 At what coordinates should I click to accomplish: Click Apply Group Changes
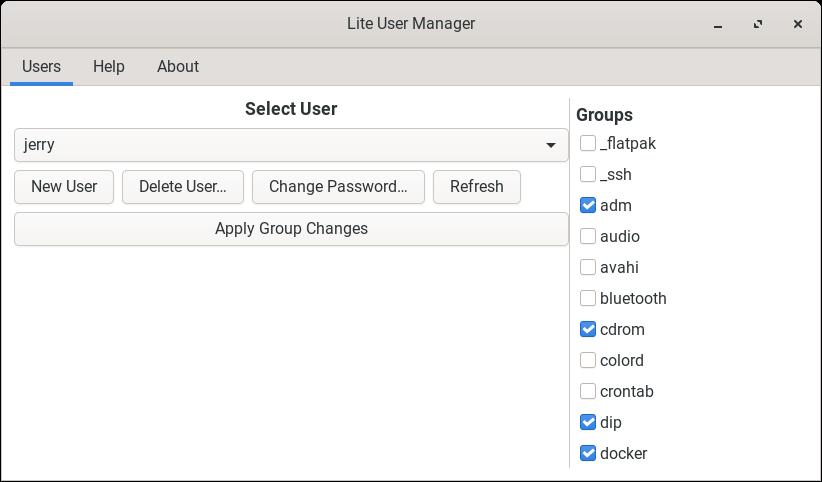point(291,229)
